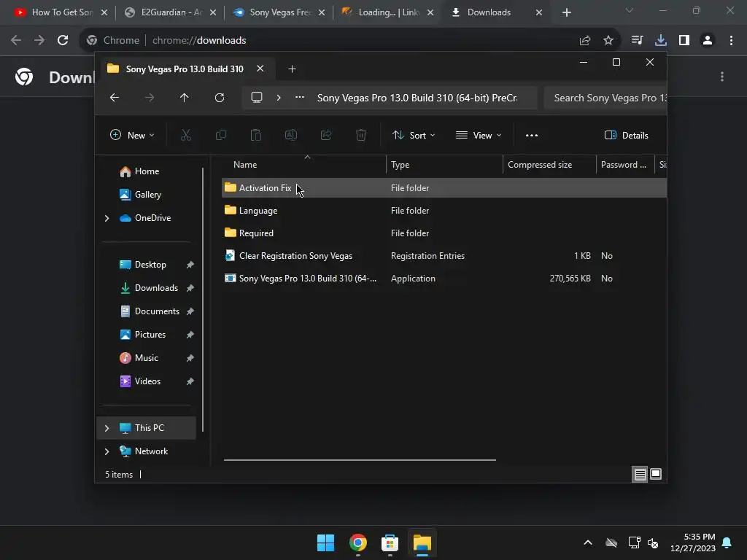Expand the OneDrive tree node
747x560 pixels.
[107, 218]
